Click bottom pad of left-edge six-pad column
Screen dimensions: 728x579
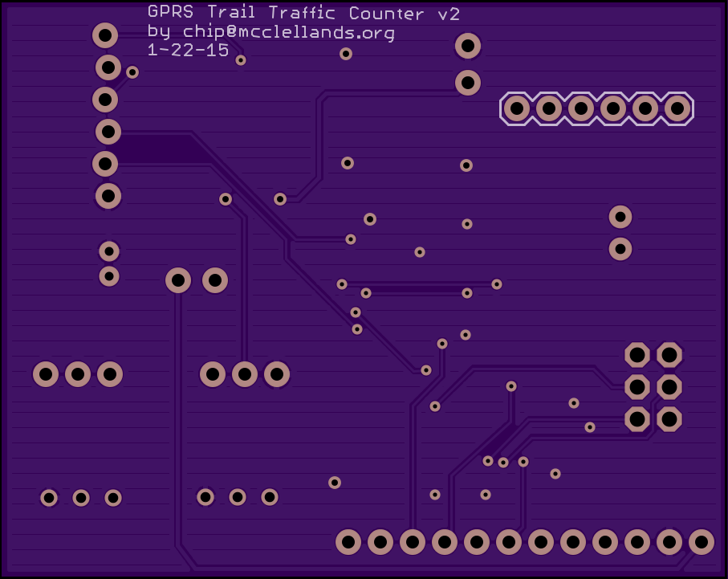(108, 195)
